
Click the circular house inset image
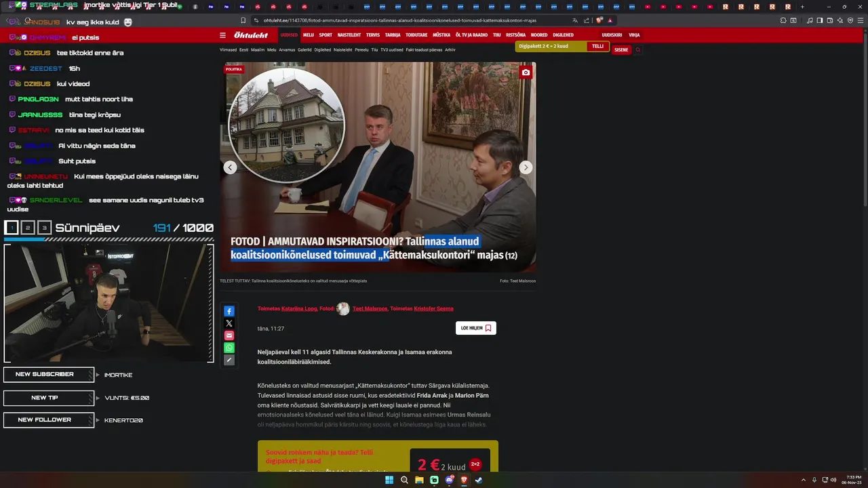(286, 125)
